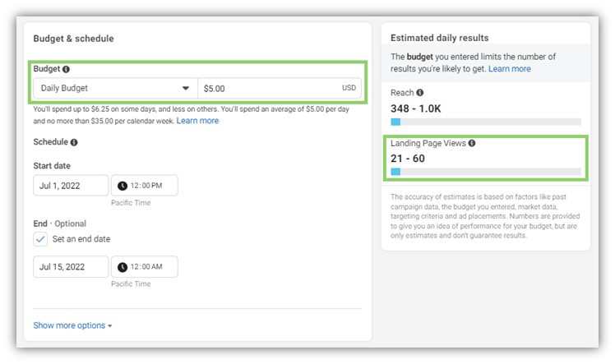Click the info icon beside Schedule
Image resolution: width=615 pixels, height=364 pixels.
(x=74, y=142)
